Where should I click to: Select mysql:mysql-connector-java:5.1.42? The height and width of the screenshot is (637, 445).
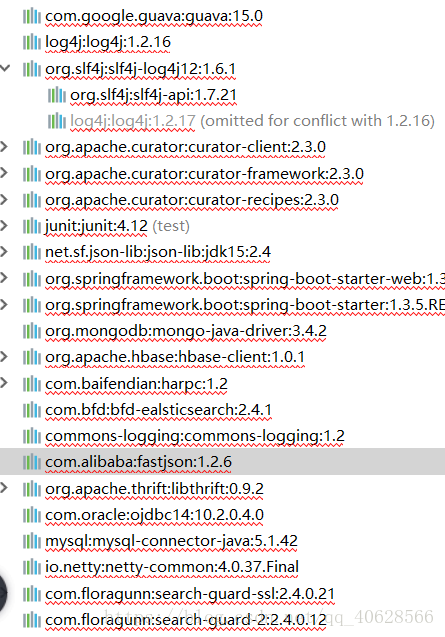(171, 541)
